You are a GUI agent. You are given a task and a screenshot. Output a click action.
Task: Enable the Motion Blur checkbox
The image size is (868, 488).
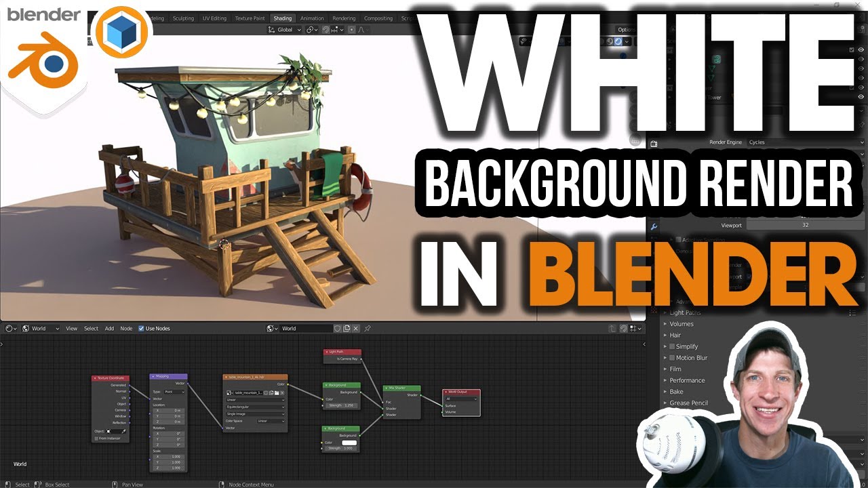(672, 358)
